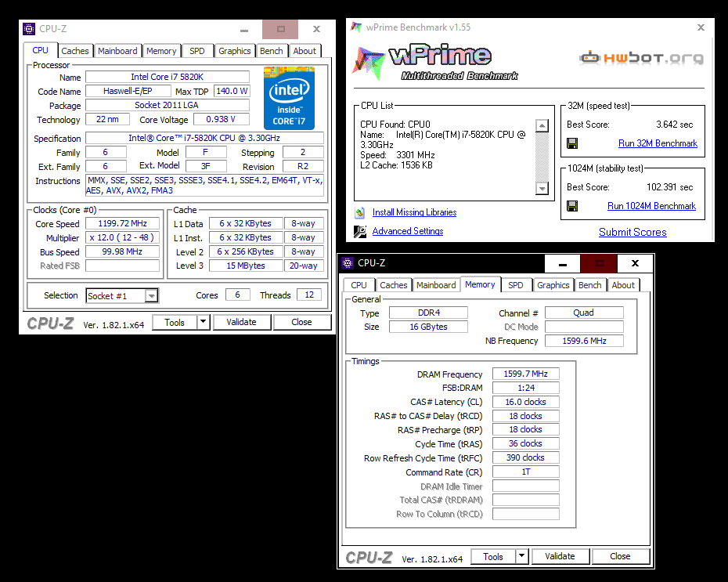Click the processor Name field Intel Core i7 5820K
Screen dimensions: 728x582
[x=168, y=77]
